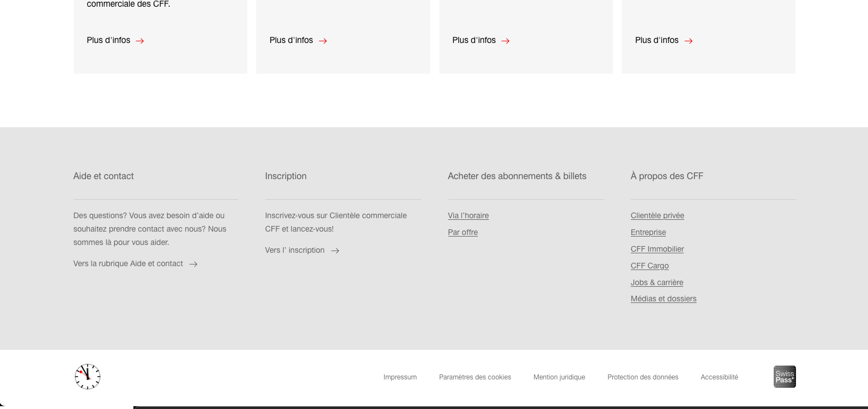The height and width of the screenshot is (409, 868).
Task: Open Paramètres des cookies
Action: coord(474,377)
